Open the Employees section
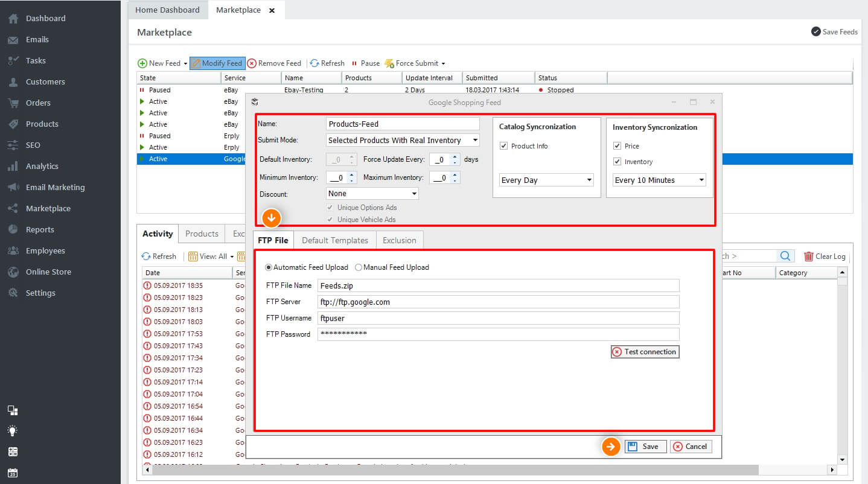 [x=45, y=250]
